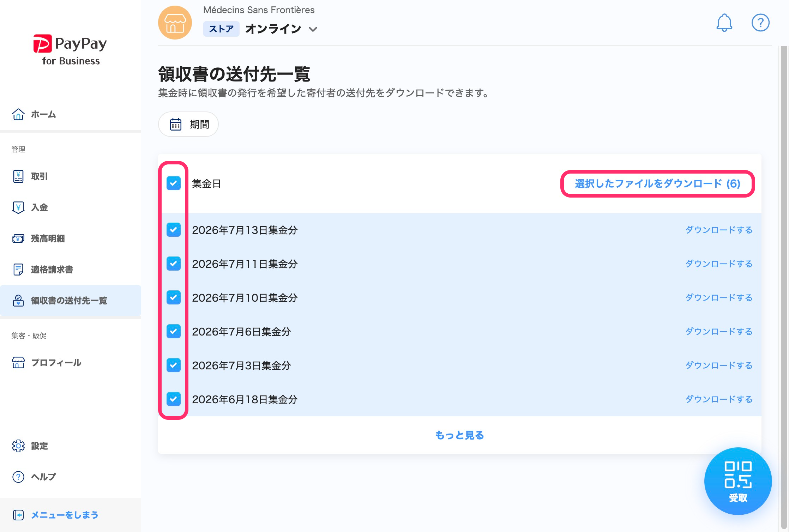Select 領収書の送付先一覧 menu item

tap(71, 301)
